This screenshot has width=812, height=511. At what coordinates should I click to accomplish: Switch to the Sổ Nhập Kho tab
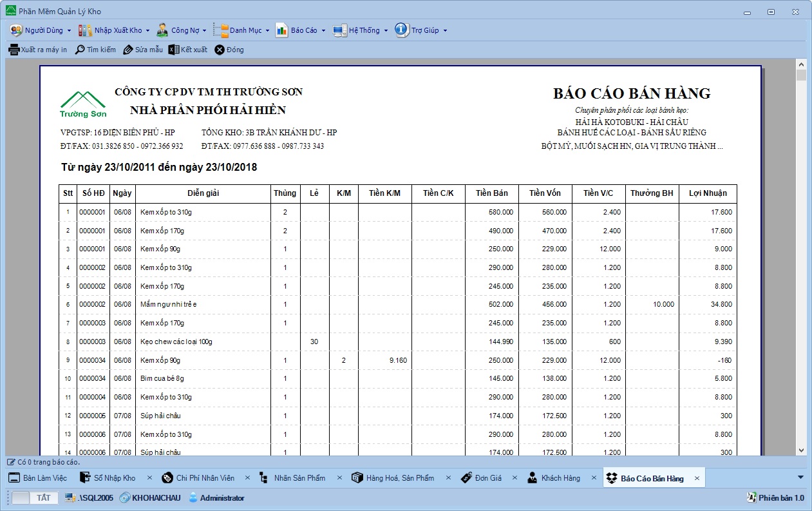click(114, 478)
